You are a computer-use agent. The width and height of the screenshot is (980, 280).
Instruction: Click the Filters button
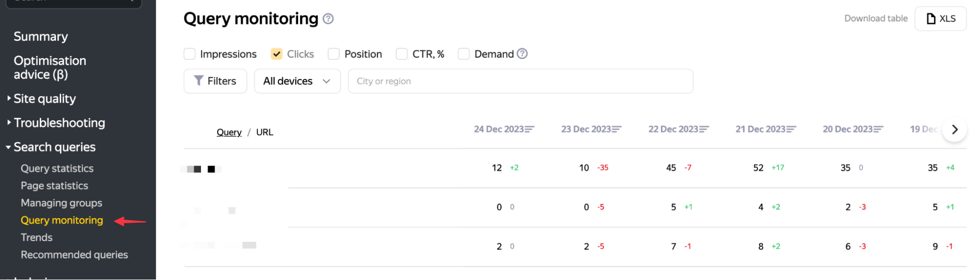click(x=215, y=81)
